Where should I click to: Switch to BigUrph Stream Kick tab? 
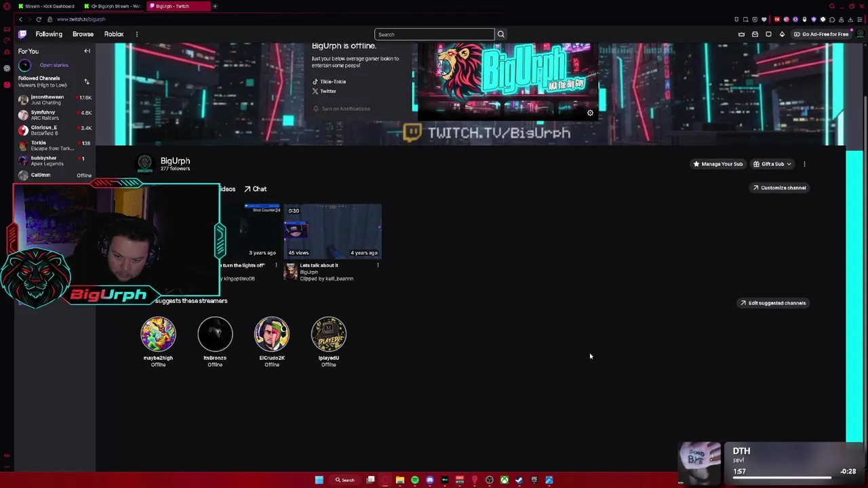pos(113,6)
